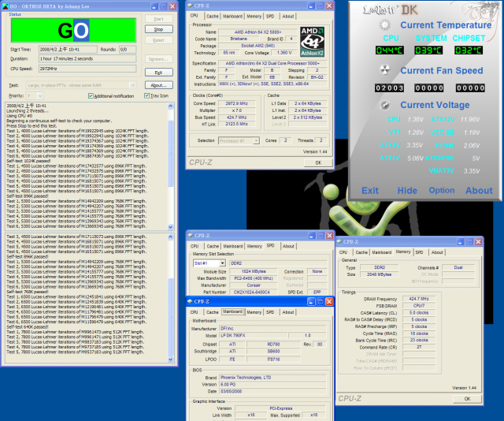Click the Part Number CM2X1024-6400C4 field
This screenshot has height=421, width=504.
pos(254,292)
